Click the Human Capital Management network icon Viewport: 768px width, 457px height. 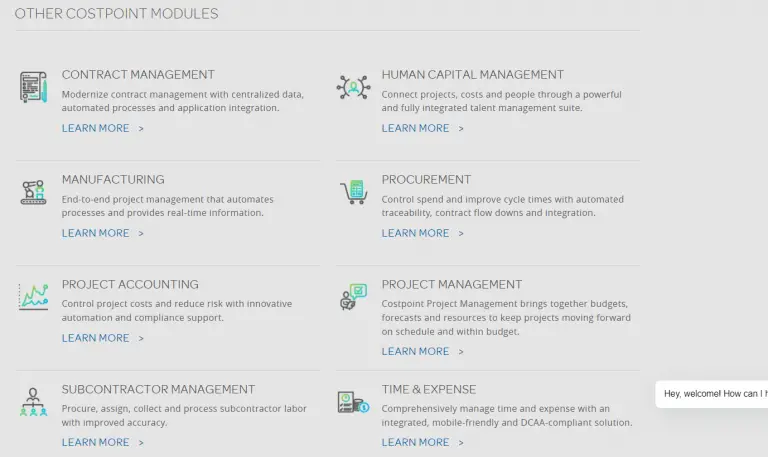pos(353,87)
